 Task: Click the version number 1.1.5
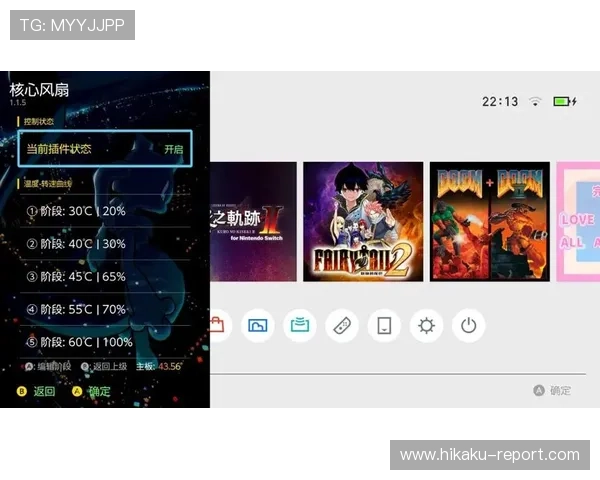tap(18, 103)
